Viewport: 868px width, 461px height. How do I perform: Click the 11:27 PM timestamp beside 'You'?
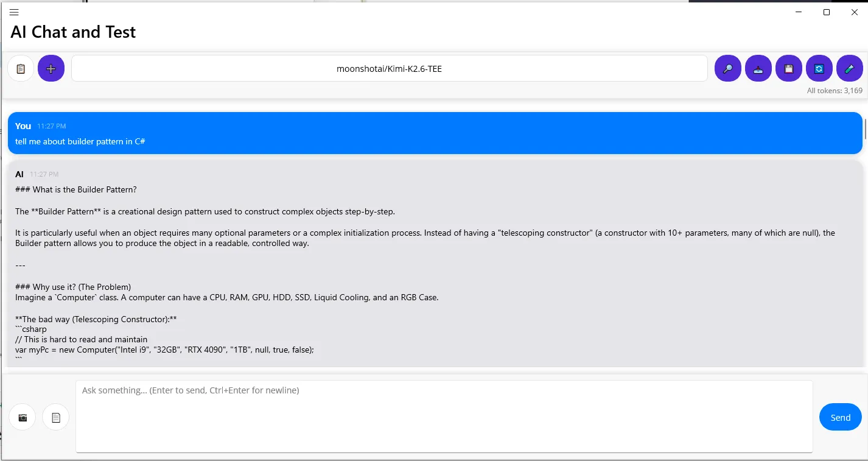[51, 126]
